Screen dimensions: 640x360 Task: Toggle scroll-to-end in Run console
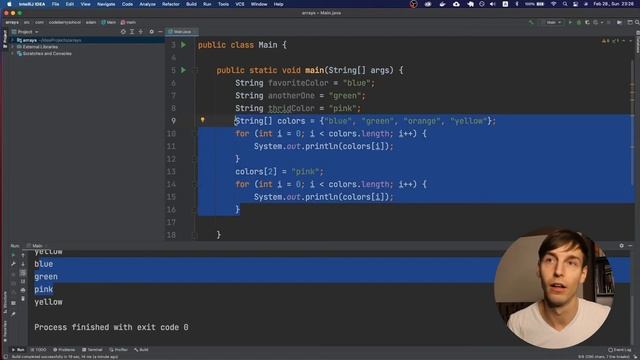(23, 282)
